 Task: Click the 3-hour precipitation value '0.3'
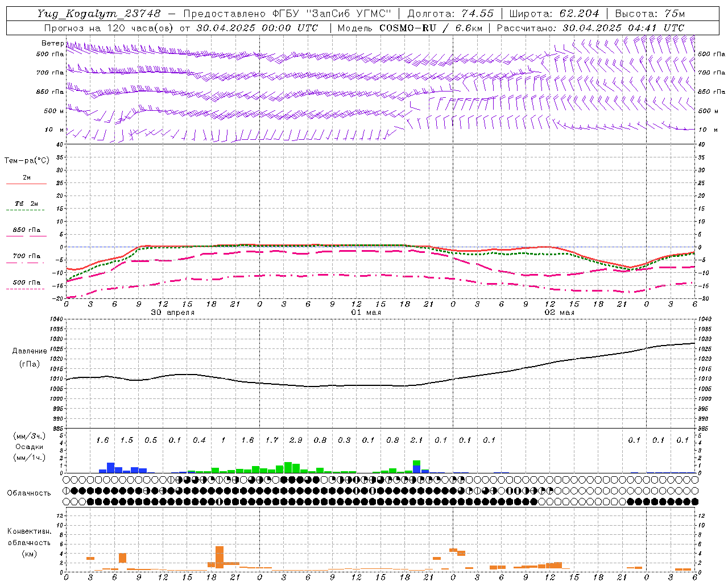coord(344,440)
